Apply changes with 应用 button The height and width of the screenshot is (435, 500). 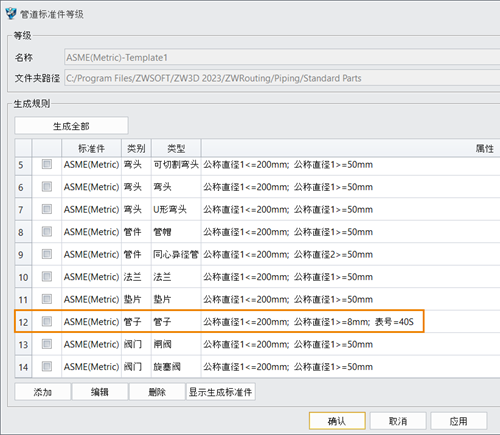point(459,421)
